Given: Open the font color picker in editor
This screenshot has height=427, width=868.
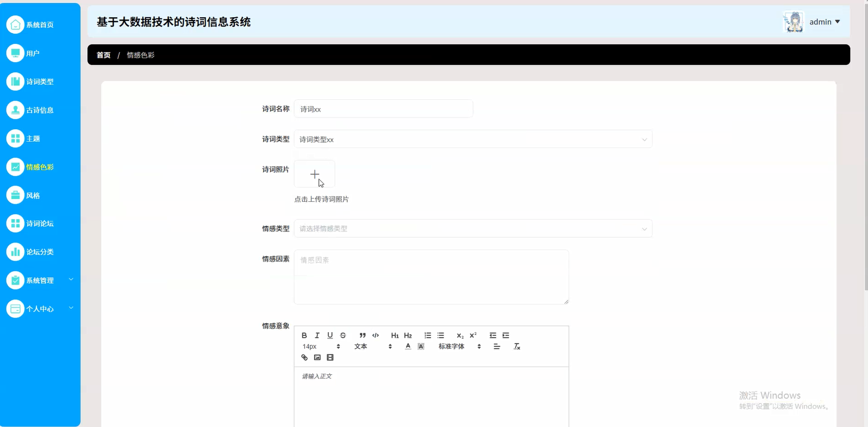Looking at the screenshot, I should point(407,346).
